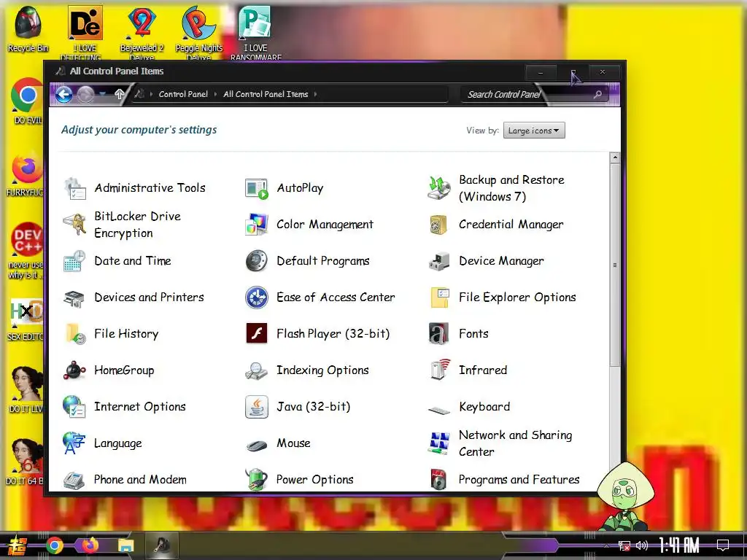The image size is (747, 560).
Task: Select the DEV C++ desktop shortcut
Action: [26, 250]
